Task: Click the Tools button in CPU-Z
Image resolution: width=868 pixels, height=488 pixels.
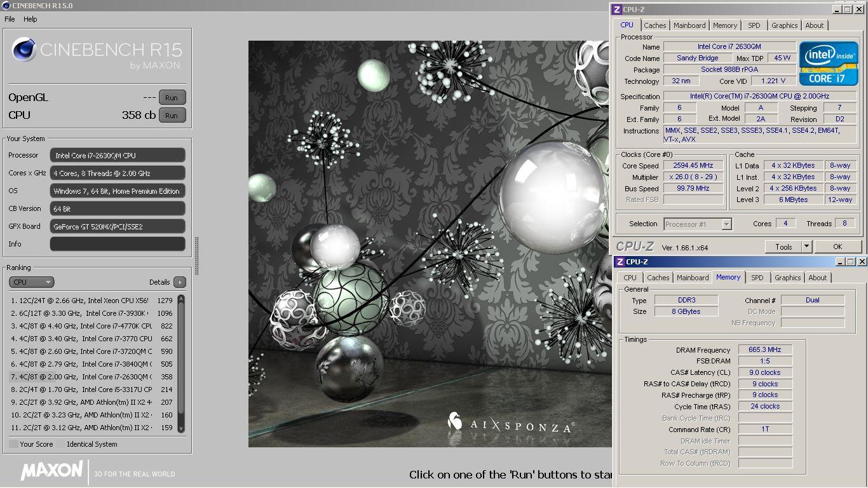Action: tap(783, 247)
